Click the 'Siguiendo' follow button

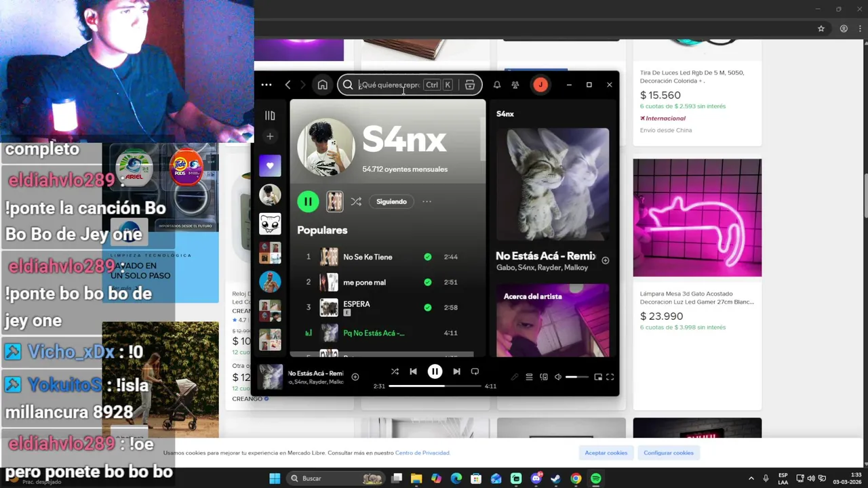[x=391, y=201]
